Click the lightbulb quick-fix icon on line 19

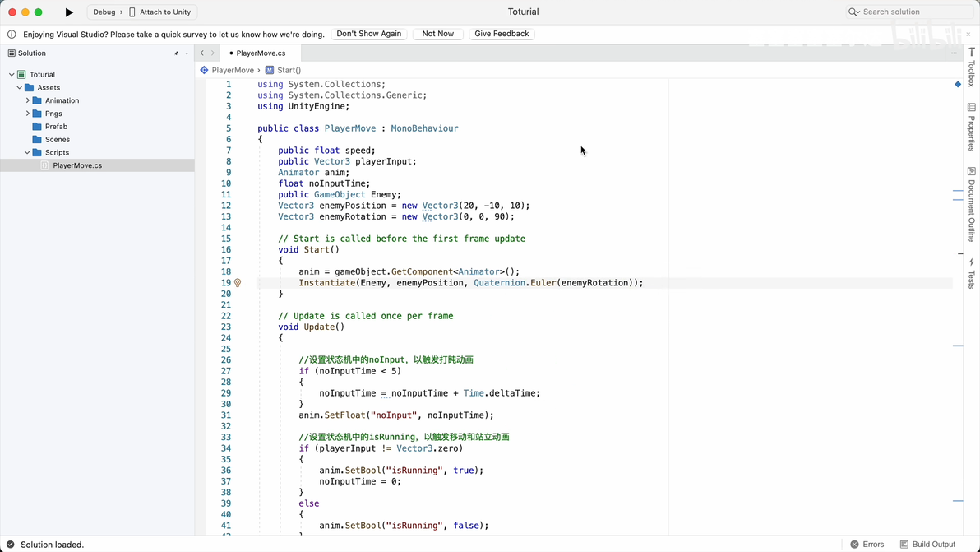coord(238,283)
